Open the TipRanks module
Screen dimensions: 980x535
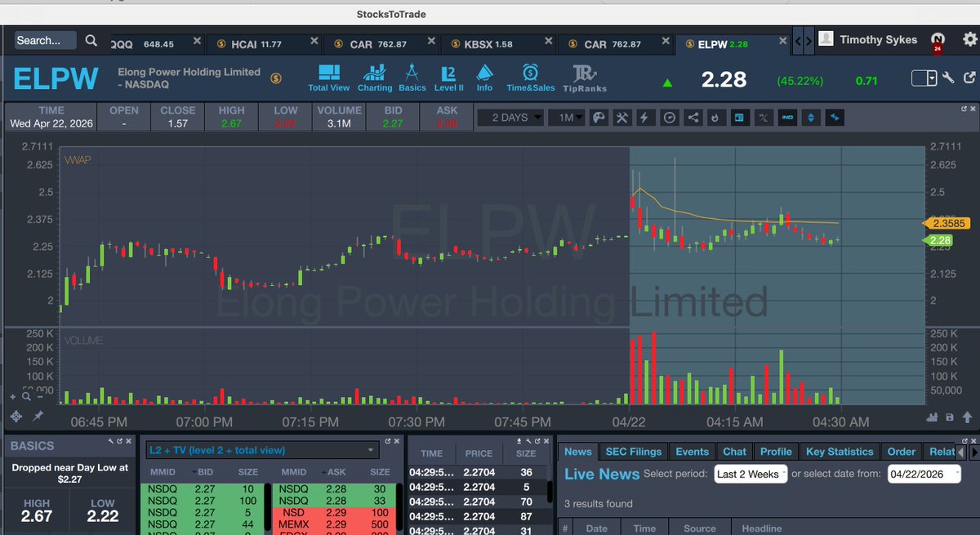[x=585, y=78]
